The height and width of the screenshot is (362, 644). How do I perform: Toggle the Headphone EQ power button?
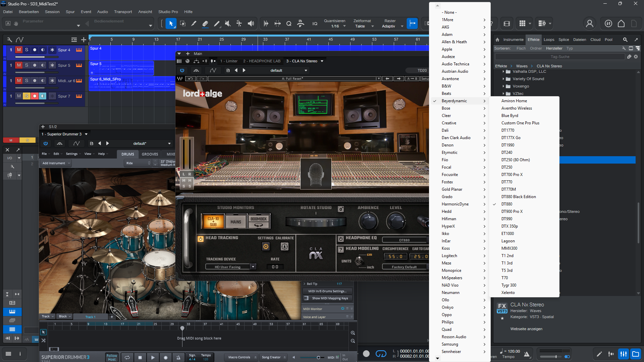(x=341, y=239)
